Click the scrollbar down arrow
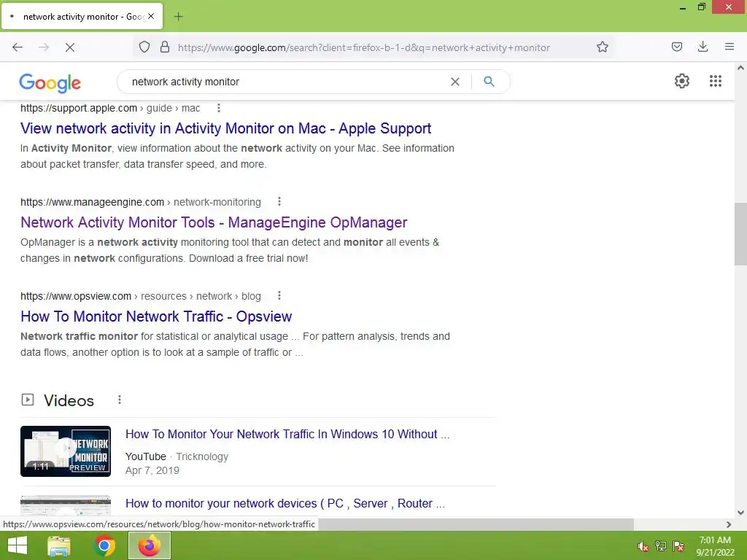The image size is (747, 560). point(740,513)
